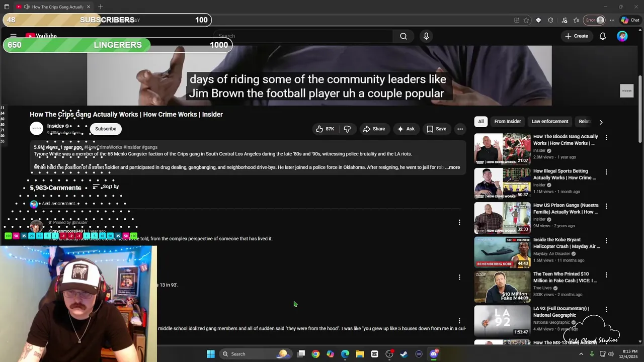
Task: Open options for Illegal Sports Betting video
Action: [606, 172]
